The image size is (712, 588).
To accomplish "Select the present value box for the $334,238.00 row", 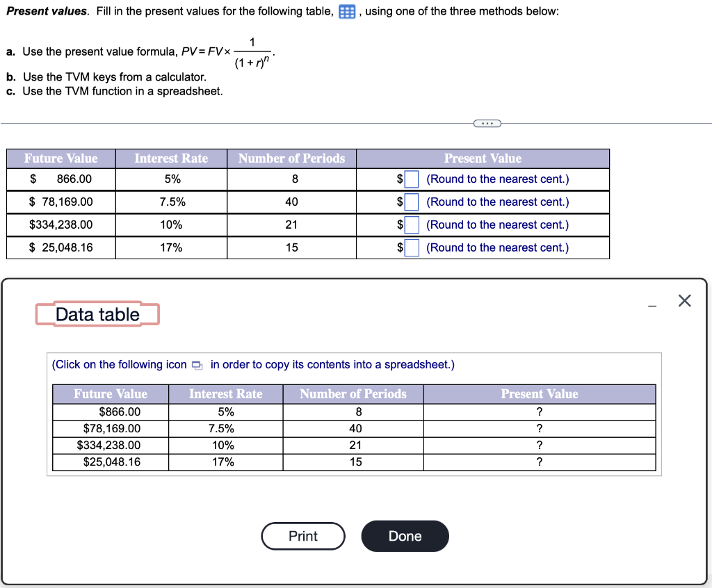I will coord(411,224).
